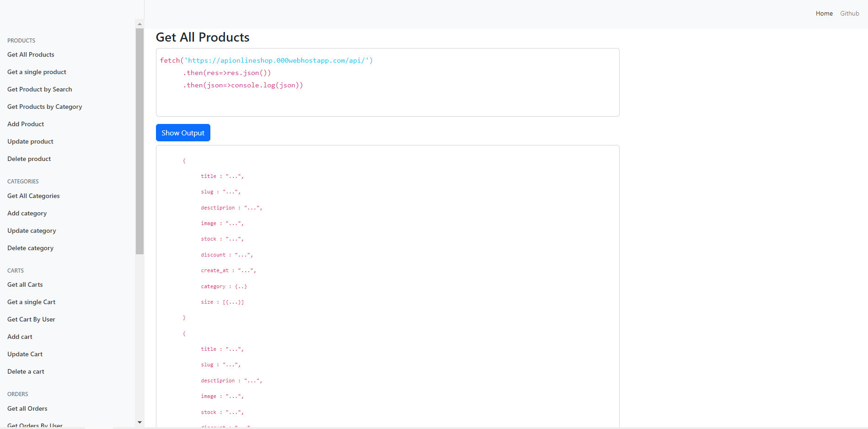This screenshot has width=868, height=429.
Task: Click the sidebar vertical scrollbar thumb
Action: [x=139, y=141]
